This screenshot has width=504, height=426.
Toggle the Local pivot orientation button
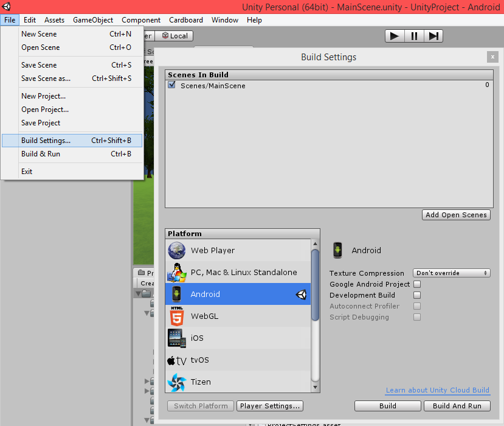pos(174,36)
